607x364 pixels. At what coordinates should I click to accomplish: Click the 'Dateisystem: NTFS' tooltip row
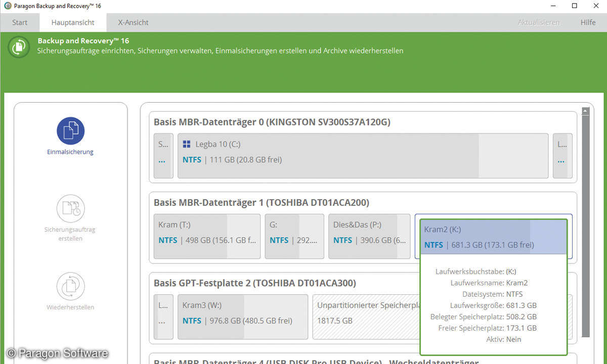[x=492, y=294]
